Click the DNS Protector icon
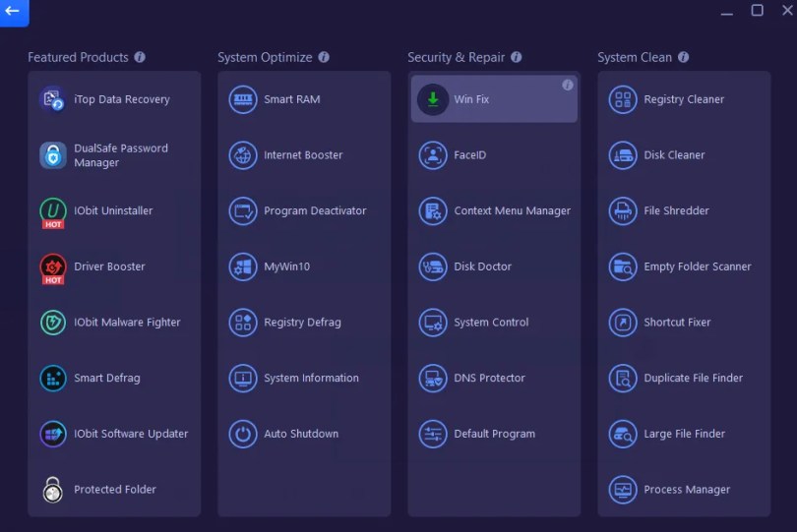This screenshot has height=532, width=797. click(433, 378)
